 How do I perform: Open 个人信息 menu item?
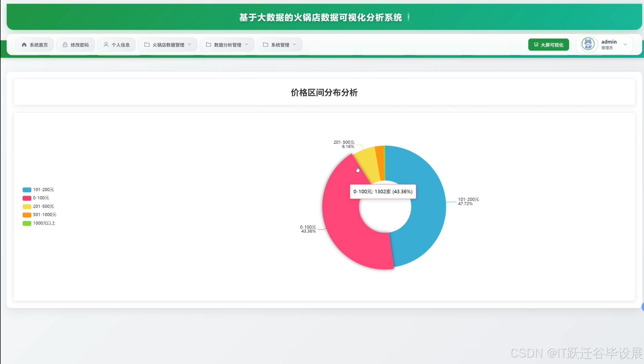[116, 45]
